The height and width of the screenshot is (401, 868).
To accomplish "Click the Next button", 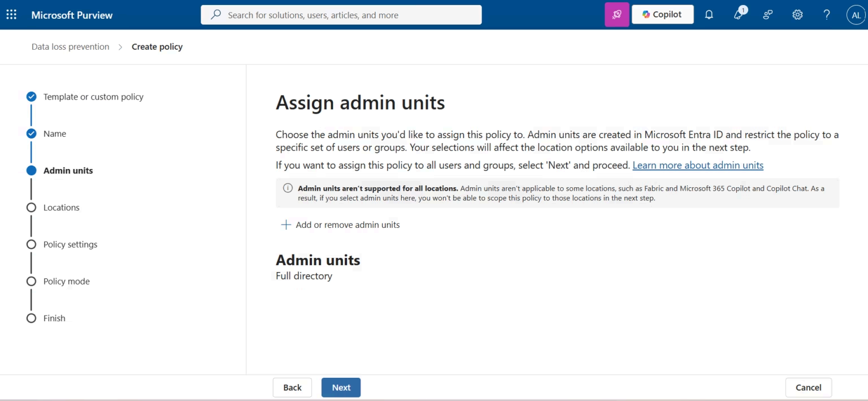I will [341, 387].
